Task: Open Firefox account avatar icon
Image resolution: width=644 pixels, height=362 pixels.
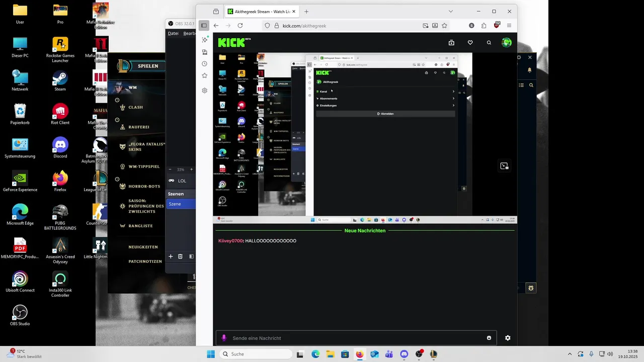Action: pos(471,26)
